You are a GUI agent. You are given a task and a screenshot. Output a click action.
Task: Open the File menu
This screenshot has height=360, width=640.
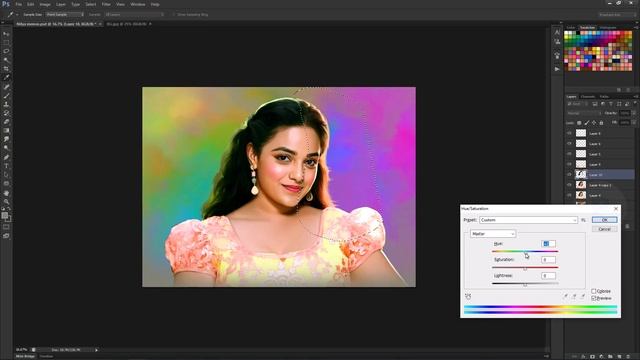(18, 4)
